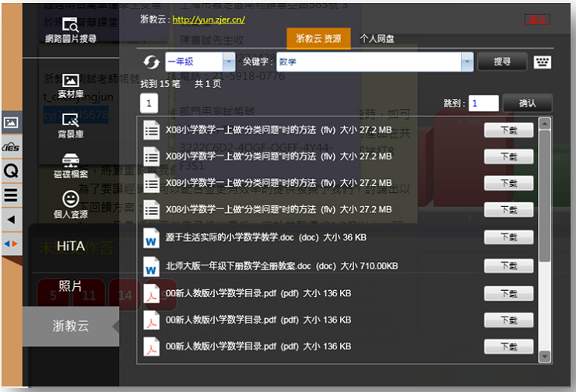Click the 搜尋 search button
Image resolution: width=576 pixels, height=392 pixels.
502,61
